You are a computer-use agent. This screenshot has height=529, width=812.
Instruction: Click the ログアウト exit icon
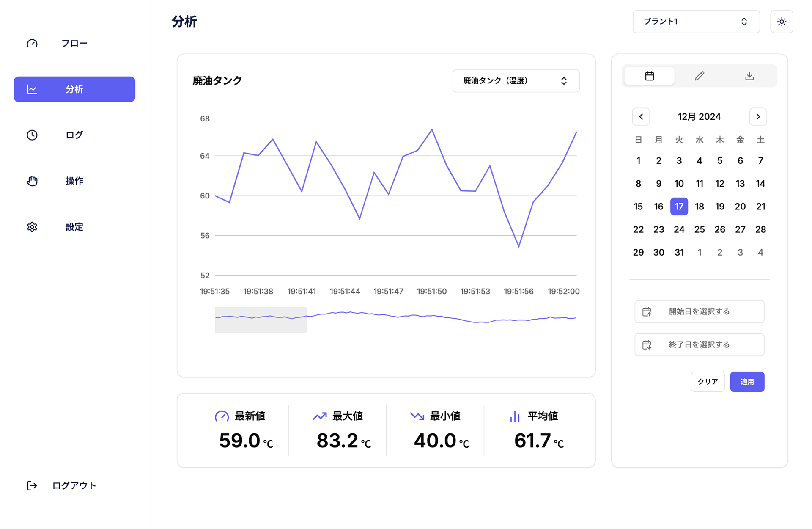[x=32, y=485]
